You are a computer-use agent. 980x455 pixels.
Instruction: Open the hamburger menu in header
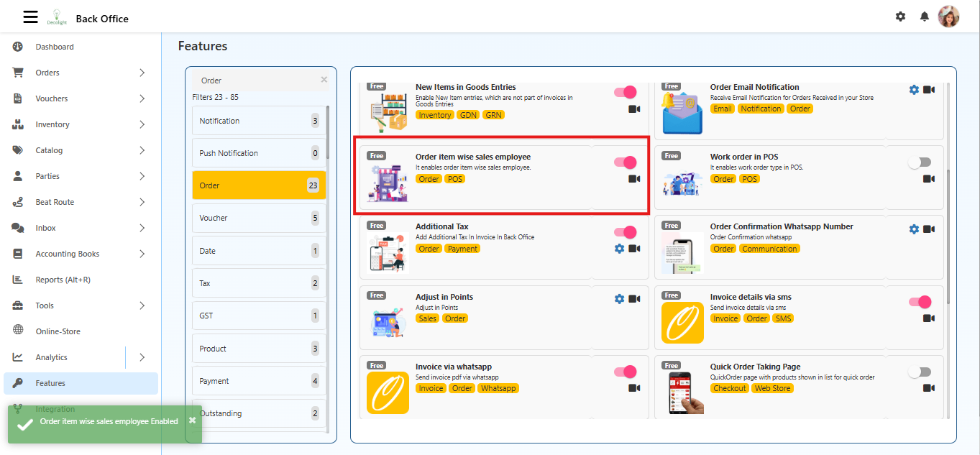pos(30,17)
